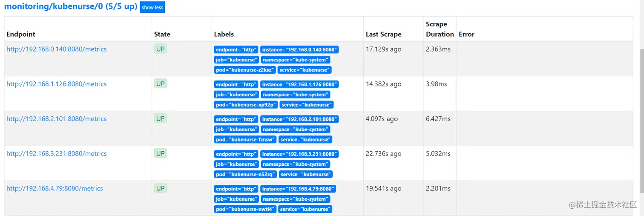
Task: Select the 5.032ms scrape duration value
Action: pos(438,154)
